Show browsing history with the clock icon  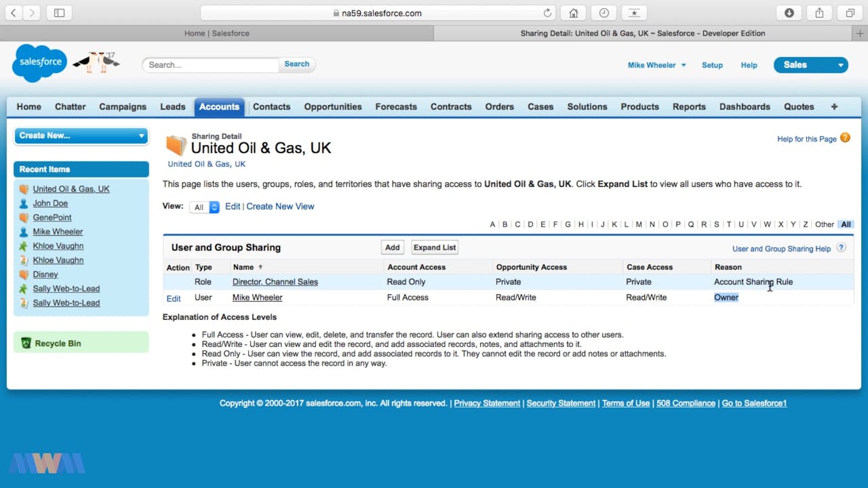coord(604,13)
